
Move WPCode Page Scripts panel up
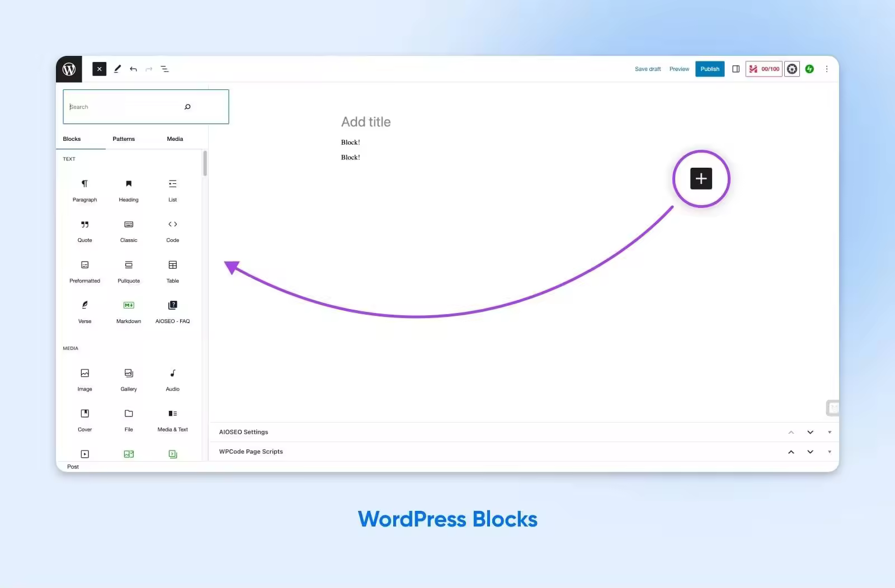coord(791,452)
